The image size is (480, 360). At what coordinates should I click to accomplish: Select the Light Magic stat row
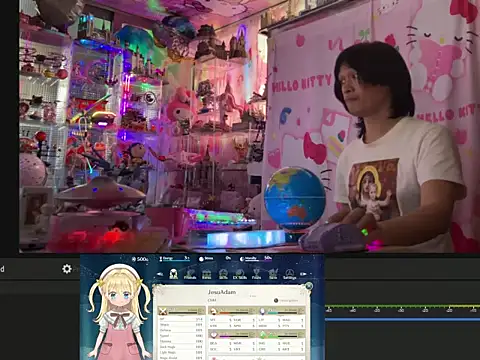(x=181, y=352)
